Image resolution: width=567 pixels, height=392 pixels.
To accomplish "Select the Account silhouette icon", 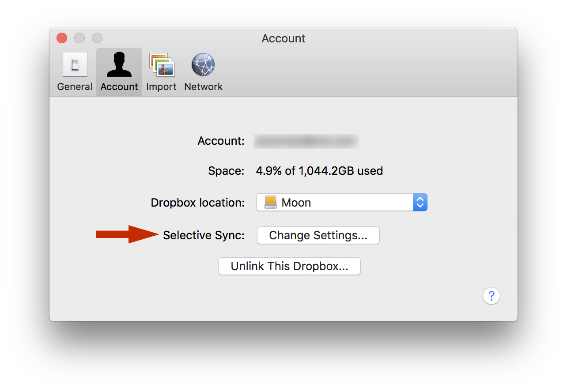I will 119,64.
